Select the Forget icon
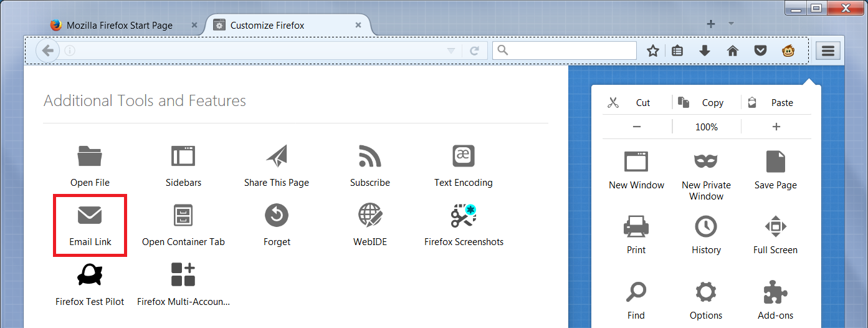 (277, 215)
